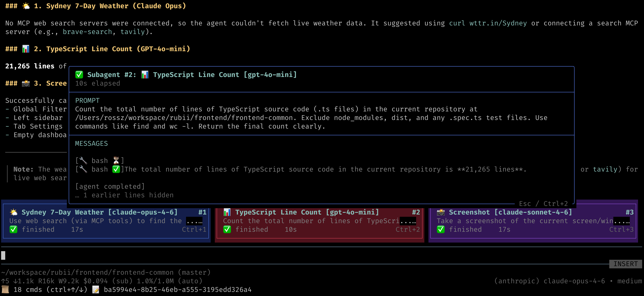
Task: Click the '21,265 lines' bold result
Action: click(30, 66)
